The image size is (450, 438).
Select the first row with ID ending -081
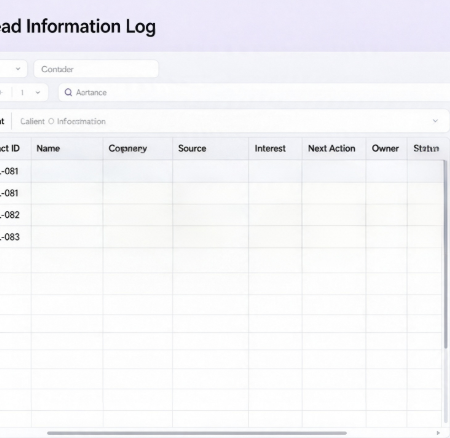pyautogui.click(x=222, y=171)
